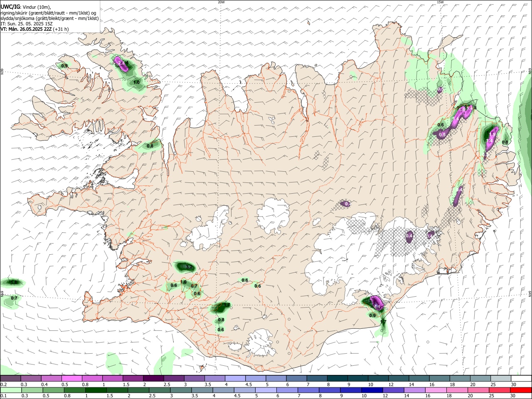Select the bright pink 0.5 upper-scale swatch

tap(71, 378)
